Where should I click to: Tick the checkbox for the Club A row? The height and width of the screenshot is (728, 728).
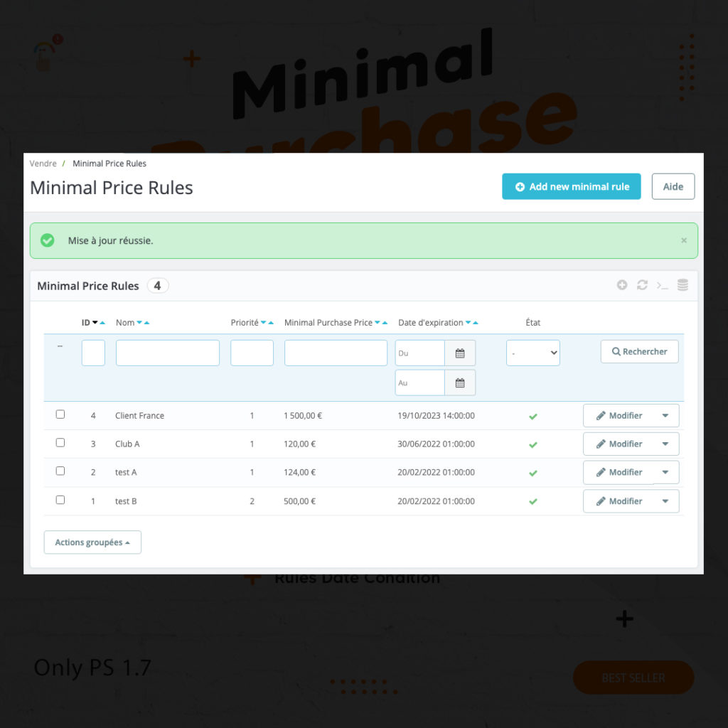[x=60, y=442]
